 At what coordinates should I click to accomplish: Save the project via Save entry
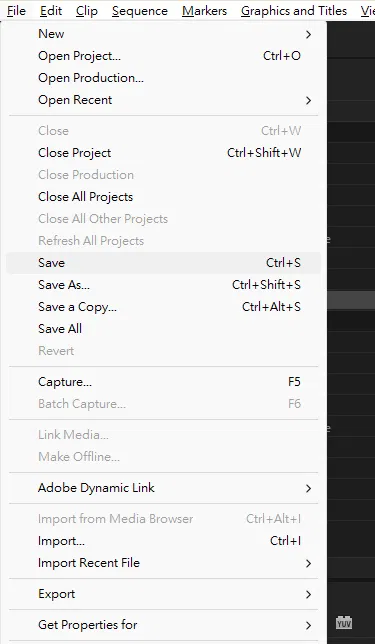[163, 263]
